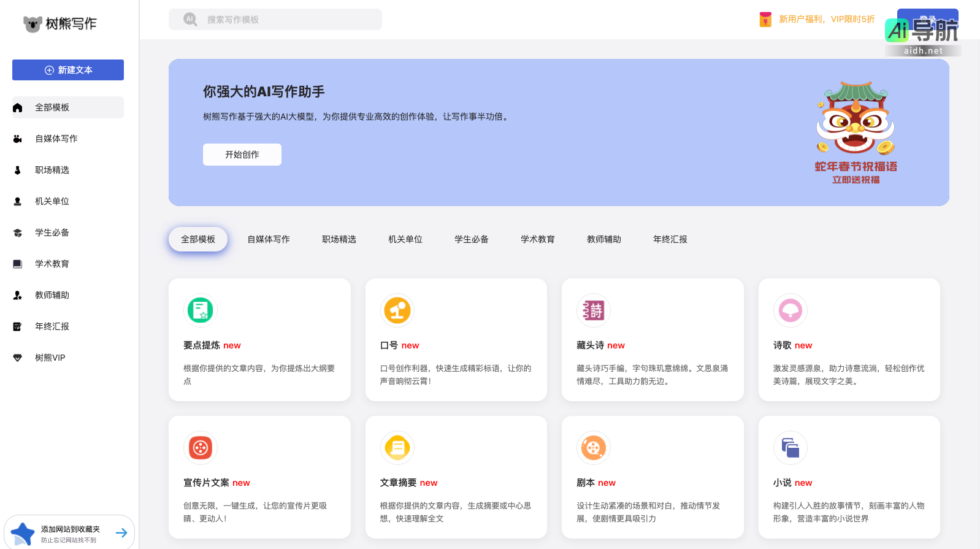Image resolution: width=980 pixels, height=549 pixels.
Task: Open 树熊VIP in the sidebar
Action: [50, 358]
